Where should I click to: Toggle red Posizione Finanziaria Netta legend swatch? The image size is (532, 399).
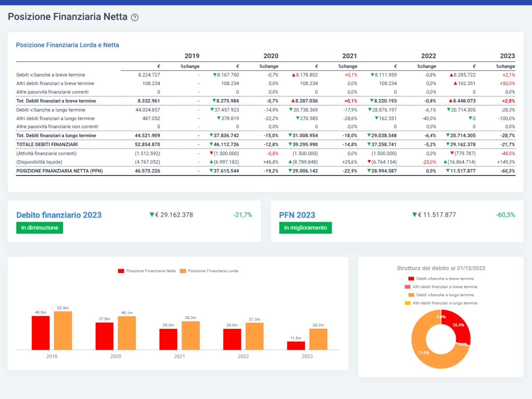coord(121,270)
